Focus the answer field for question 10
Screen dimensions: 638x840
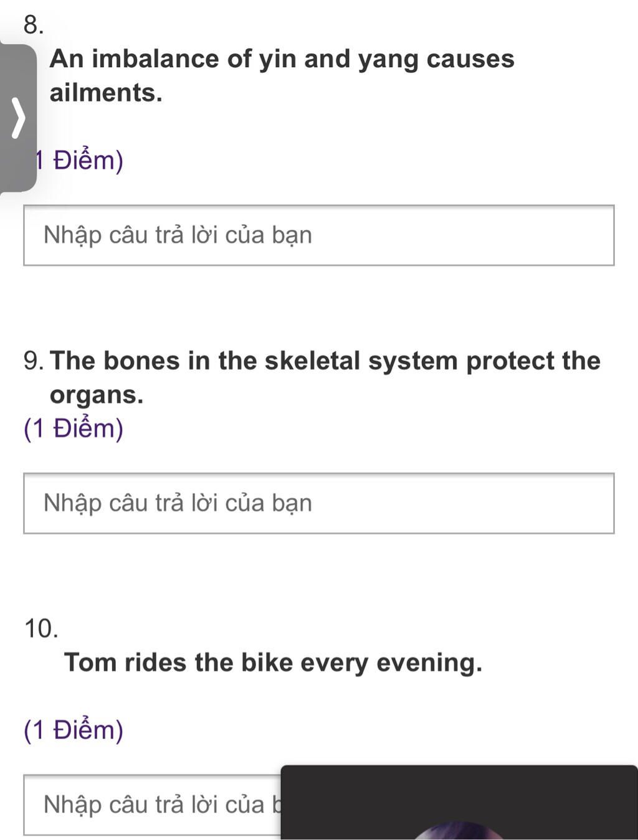[x=152, y=805]
